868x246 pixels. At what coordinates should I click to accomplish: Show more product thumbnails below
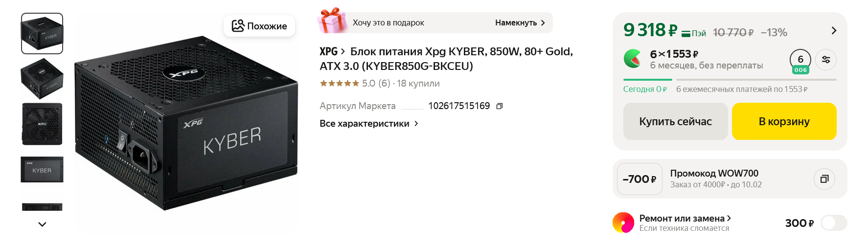(x=42, y=224)
